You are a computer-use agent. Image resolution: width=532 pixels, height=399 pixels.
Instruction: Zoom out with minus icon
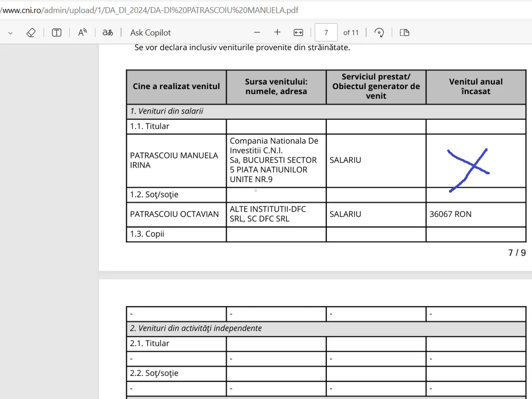(x=257, y=32)
